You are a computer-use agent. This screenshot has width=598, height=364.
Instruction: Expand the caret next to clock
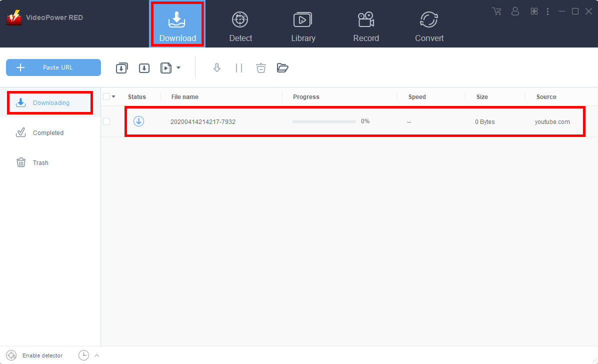[97, 355]
